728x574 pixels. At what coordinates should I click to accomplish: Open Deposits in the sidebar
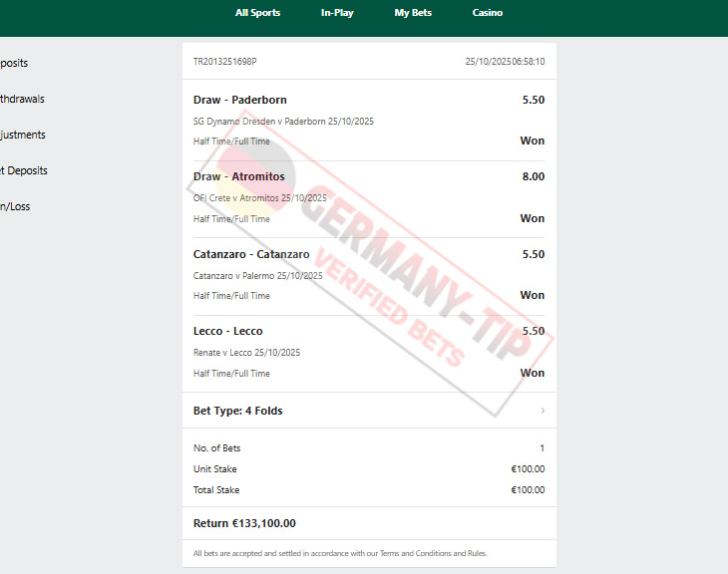(14, 63)
